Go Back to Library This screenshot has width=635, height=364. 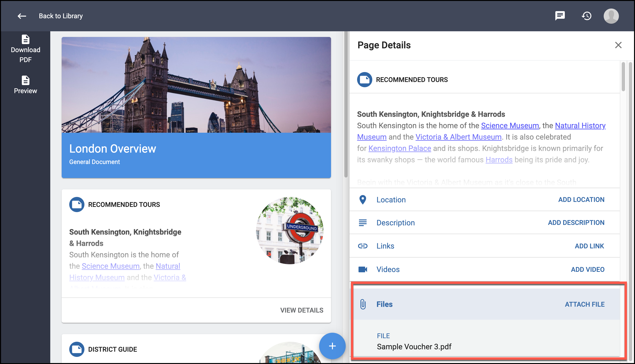60,16
